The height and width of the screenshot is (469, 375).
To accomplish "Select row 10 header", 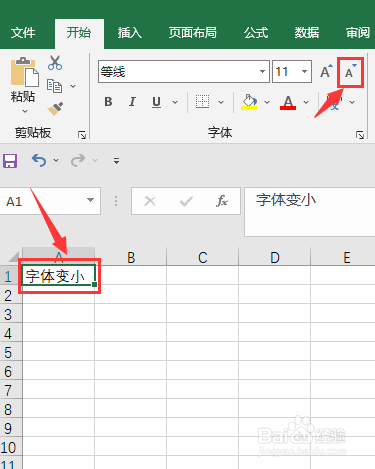I will click(11, 447).
